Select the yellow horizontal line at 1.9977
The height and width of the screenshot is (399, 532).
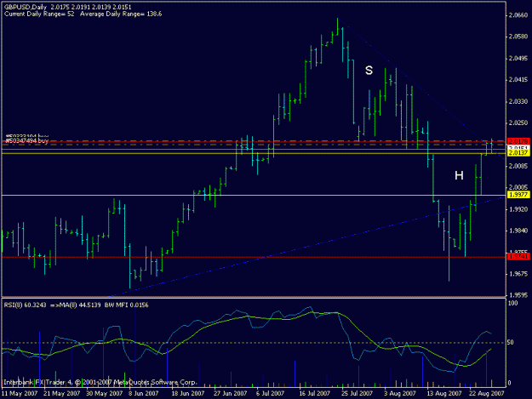pos(254,196)
